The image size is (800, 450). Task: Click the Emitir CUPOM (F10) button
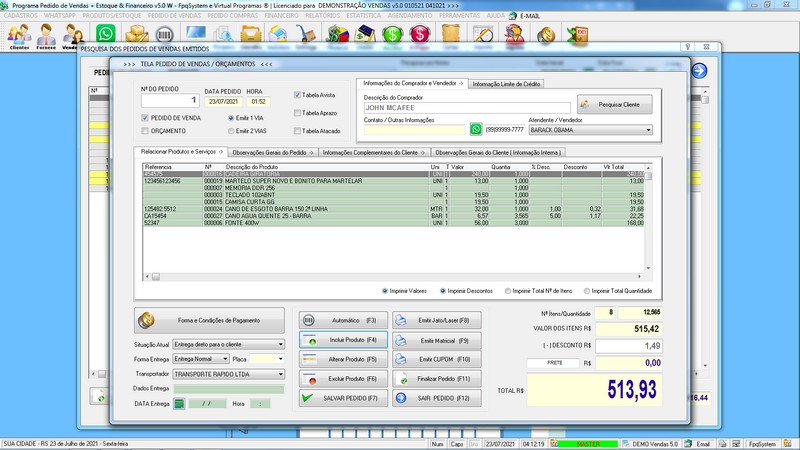click(x=437, y=359)
